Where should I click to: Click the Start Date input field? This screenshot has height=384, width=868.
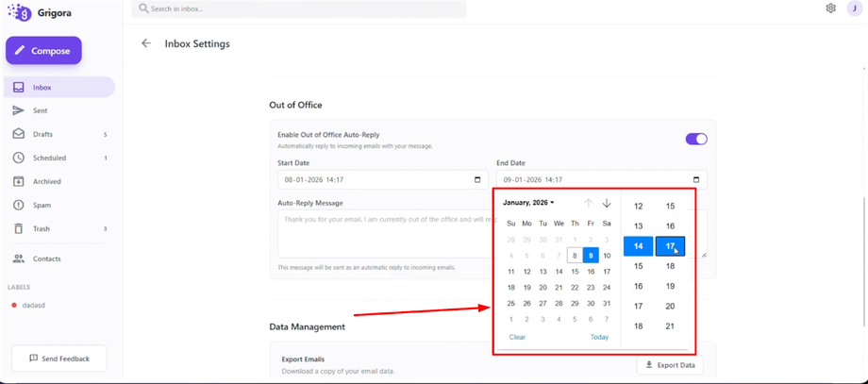(x=382, y=179)
